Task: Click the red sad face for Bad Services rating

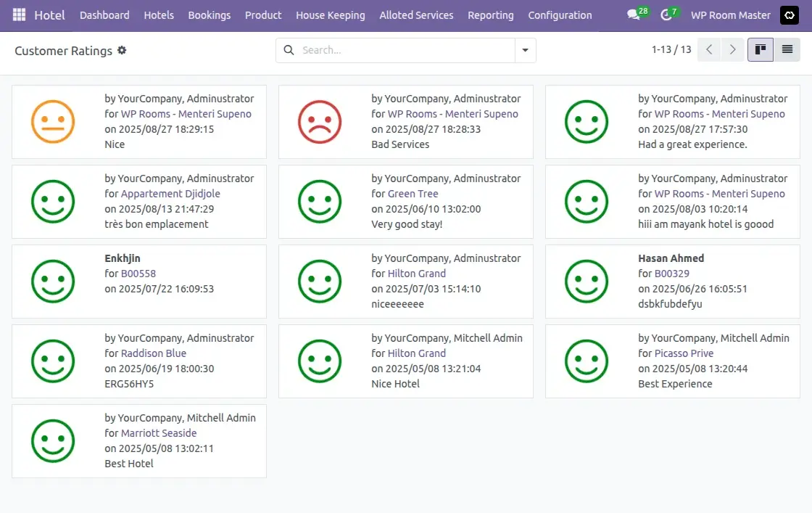Action: [x=320, y=121]
